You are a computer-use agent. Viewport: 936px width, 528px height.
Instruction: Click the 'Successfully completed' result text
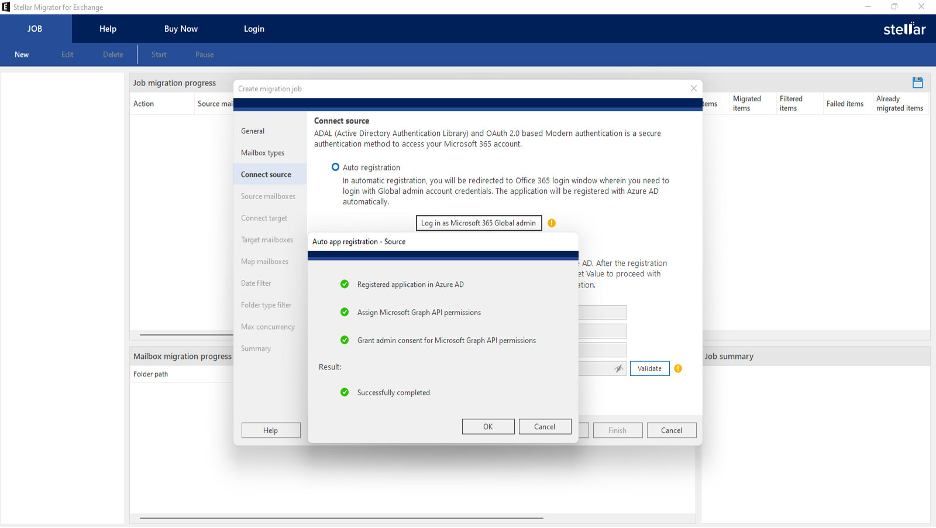pyautogui.click(x=393, y=393)
